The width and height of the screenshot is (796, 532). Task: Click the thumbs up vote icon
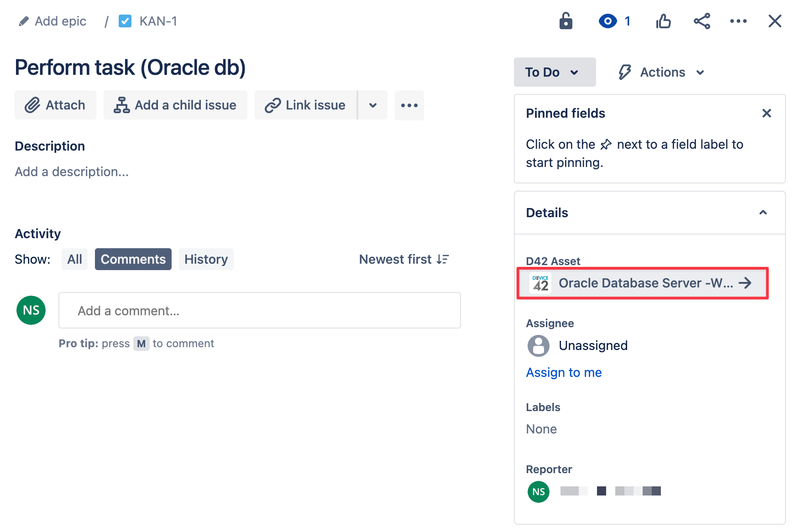click(663, 21)
